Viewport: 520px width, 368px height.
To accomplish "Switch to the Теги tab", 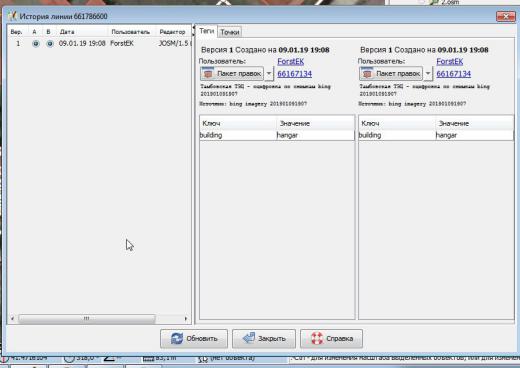I will pyautogui.click(x=206, y=31).
